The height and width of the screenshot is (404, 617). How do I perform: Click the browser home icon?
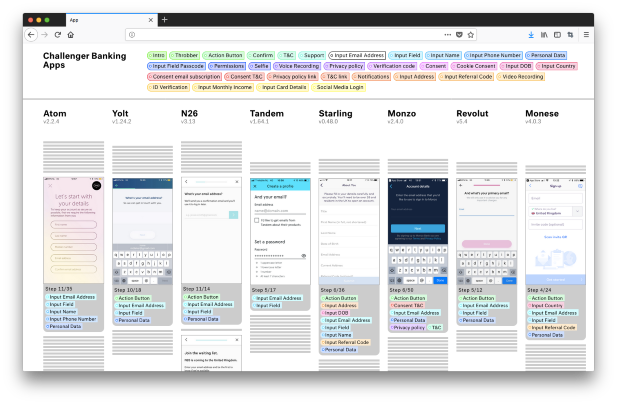[72, 35]
